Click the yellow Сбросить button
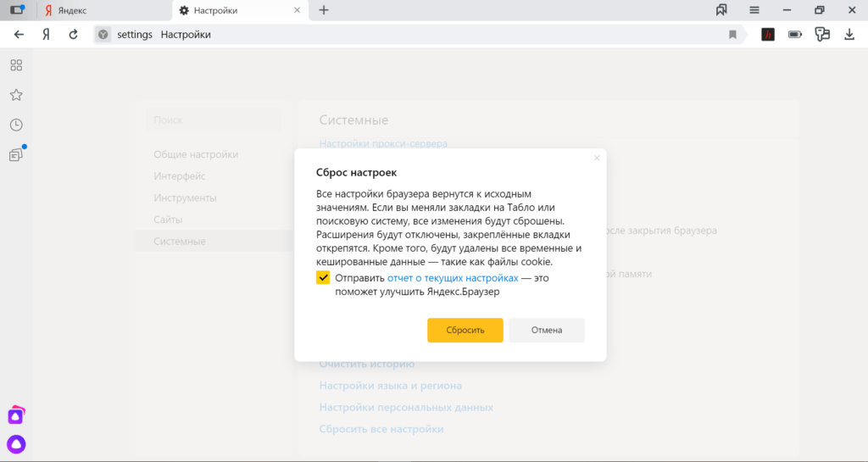The height and width of the screenshot is (462, 868). 465,331
